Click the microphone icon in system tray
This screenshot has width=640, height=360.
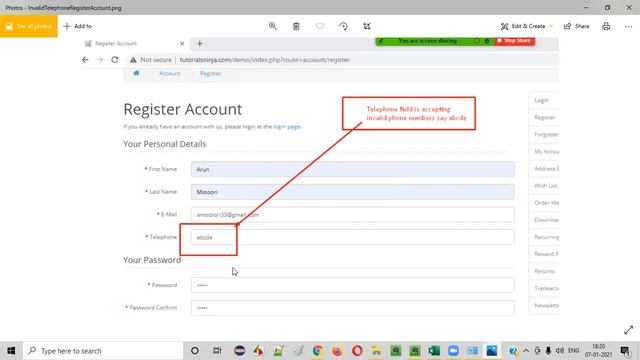[548, 351]
